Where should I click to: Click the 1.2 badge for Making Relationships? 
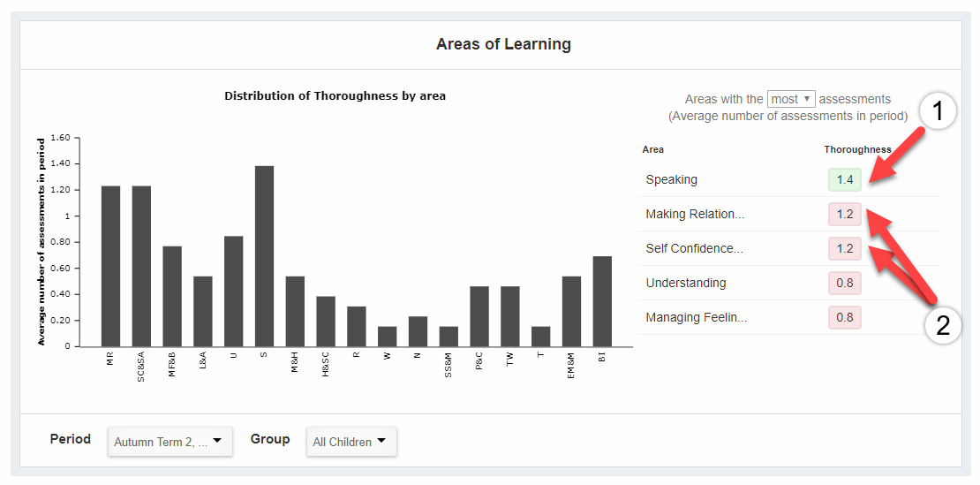(845, 214)
